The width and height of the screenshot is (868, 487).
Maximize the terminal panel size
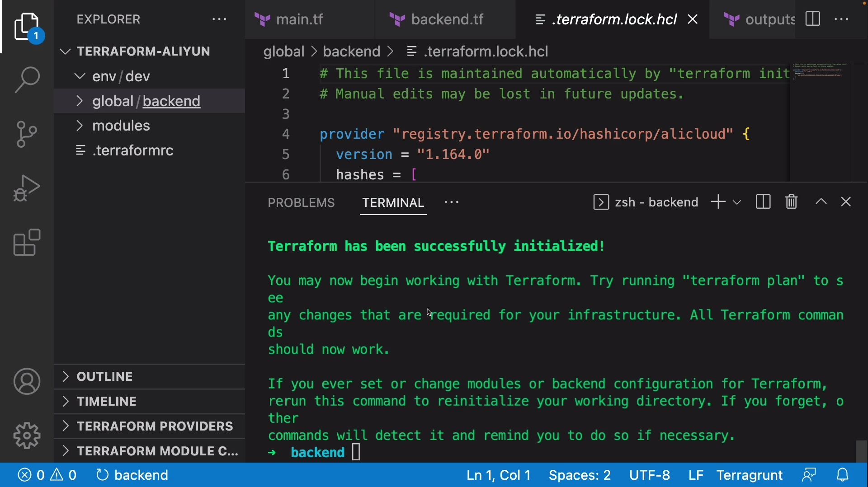pyautogui.click(x=821, y=202)
